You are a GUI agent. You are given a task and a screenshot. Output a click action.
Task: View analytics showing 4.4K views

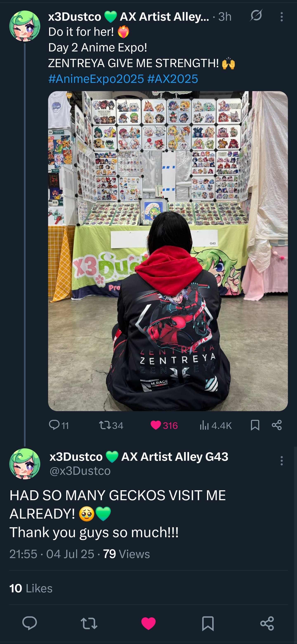(215, 425)
